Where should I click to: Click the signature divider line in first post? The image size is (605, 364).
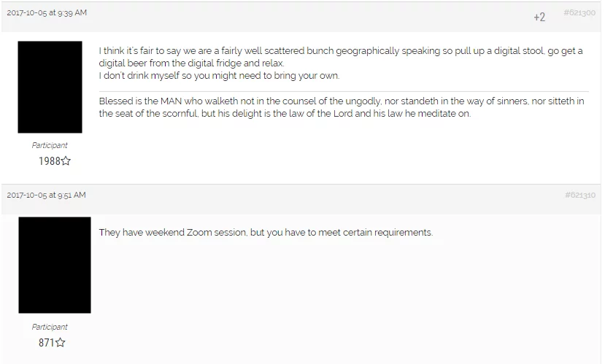pos(343,91)
